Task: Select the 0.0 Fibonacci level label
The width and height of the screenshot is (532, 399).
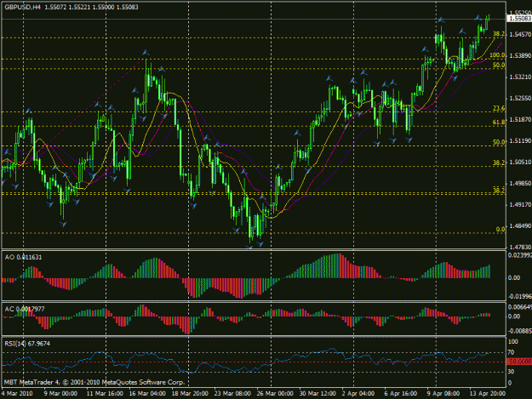Action: (x=501, y=229)
